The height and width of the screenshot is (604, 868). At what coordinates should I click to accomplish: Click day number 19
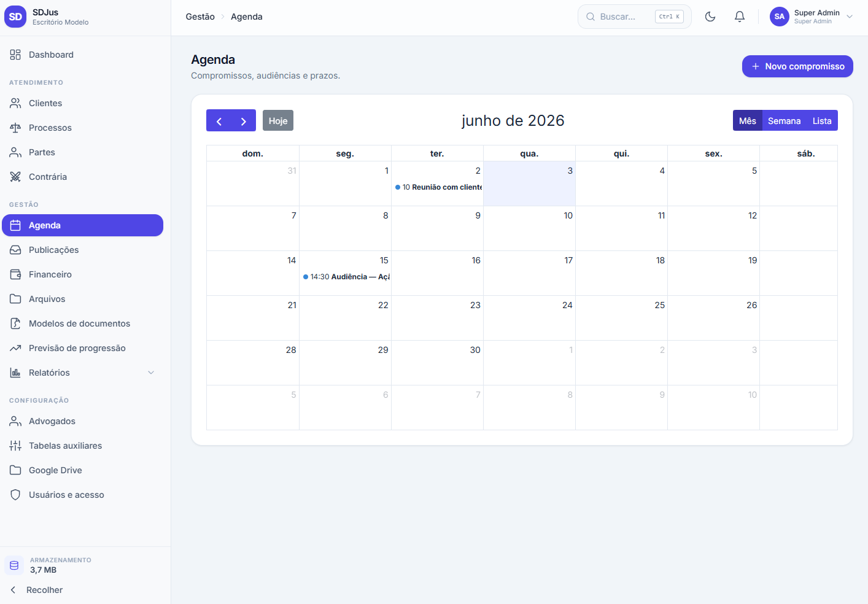pyautogui.click(x=753, y=260)
